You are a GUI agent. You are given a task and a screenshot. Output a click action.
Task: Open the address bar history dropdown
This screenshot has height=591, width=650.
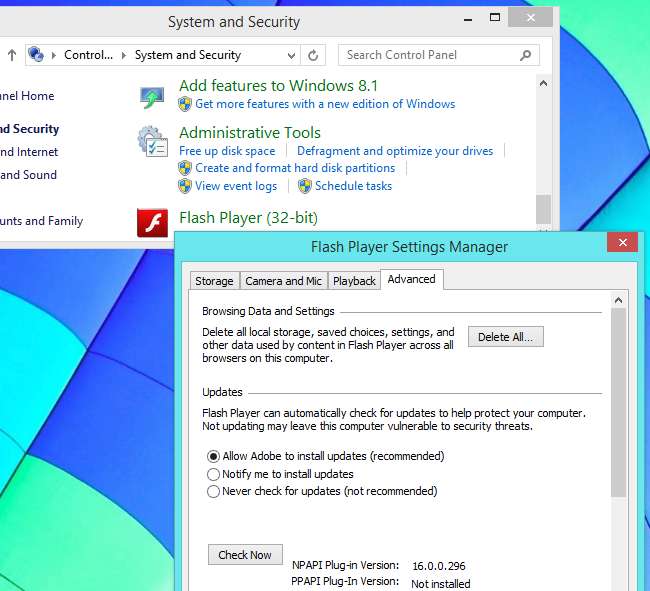click(291, 56)
